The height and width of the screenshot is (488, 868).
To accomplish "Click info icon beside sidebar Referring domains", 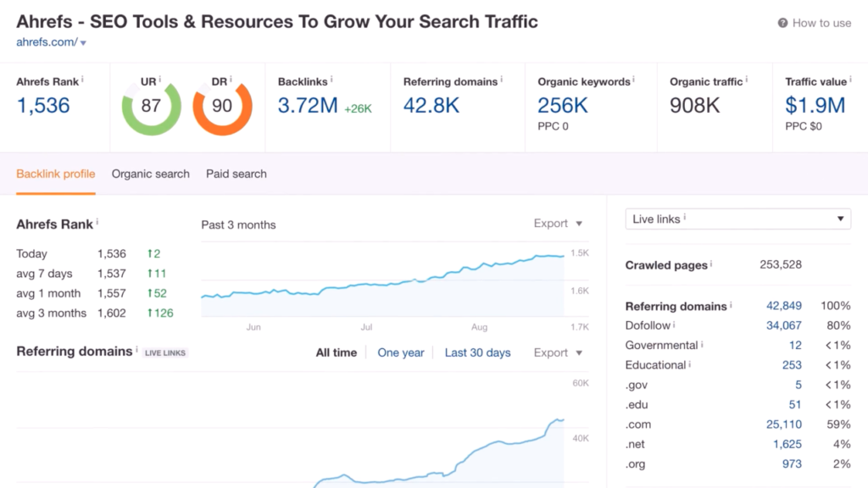I will click(x=731, y=304).
